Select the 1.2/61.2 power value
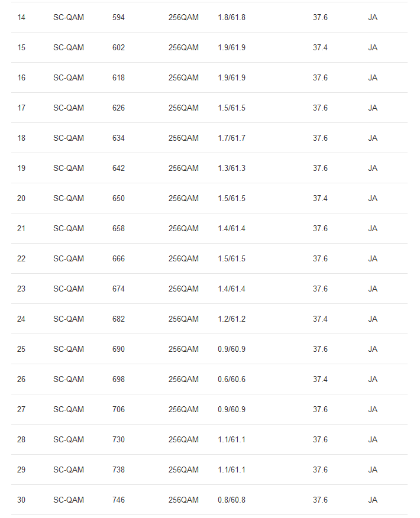Screen dimensions: 420x518 (231, 319)
